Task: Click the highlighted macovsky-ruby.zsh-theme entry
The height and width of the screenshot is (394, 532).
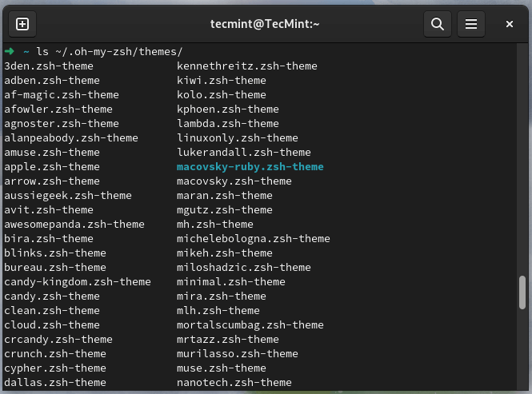Action: 250,167
